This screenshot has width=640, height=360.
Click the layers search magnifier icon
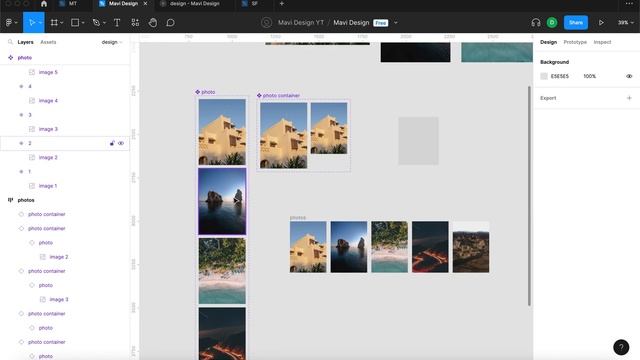(x=10, y=42)
